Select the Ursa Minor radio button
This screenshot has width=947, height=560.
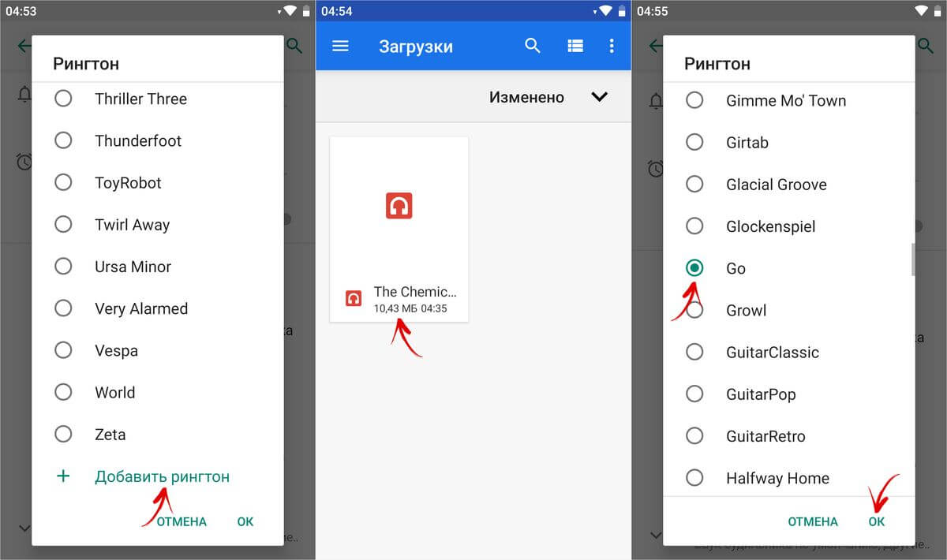tap(63, 267)
